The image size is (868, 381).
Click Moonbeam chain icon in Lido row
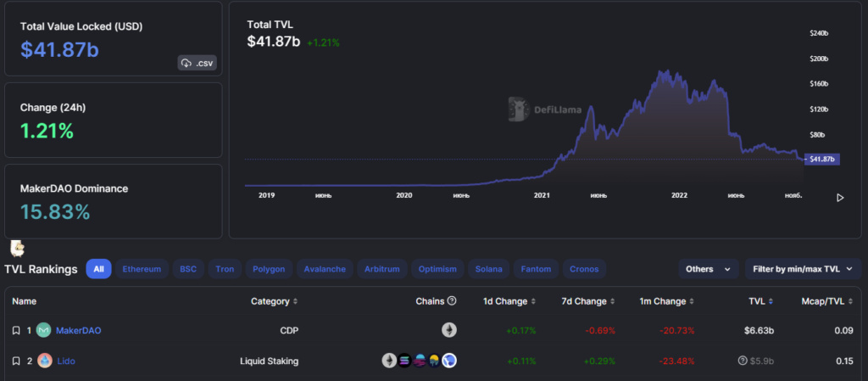tap(419, 361)
